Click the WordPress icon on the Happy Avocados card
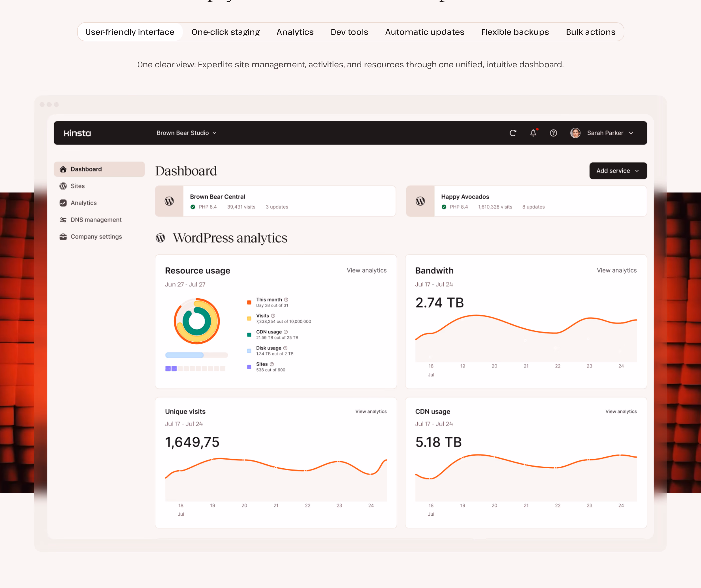The height and width of the screenshot is (588, 701). pos(420,201)
